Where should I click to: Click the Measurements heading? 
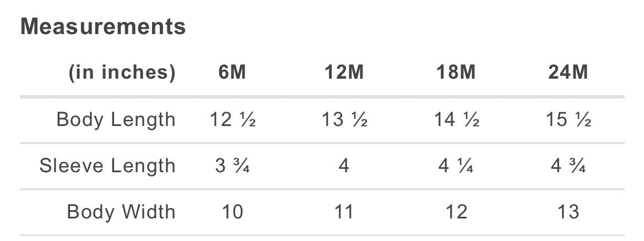[x=103, y=27]
